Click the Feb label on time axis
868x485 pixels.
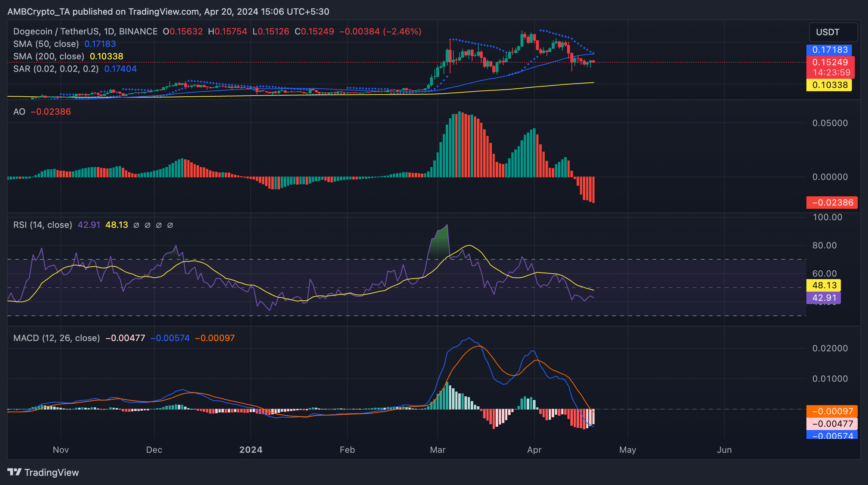(x=347, y=450)
